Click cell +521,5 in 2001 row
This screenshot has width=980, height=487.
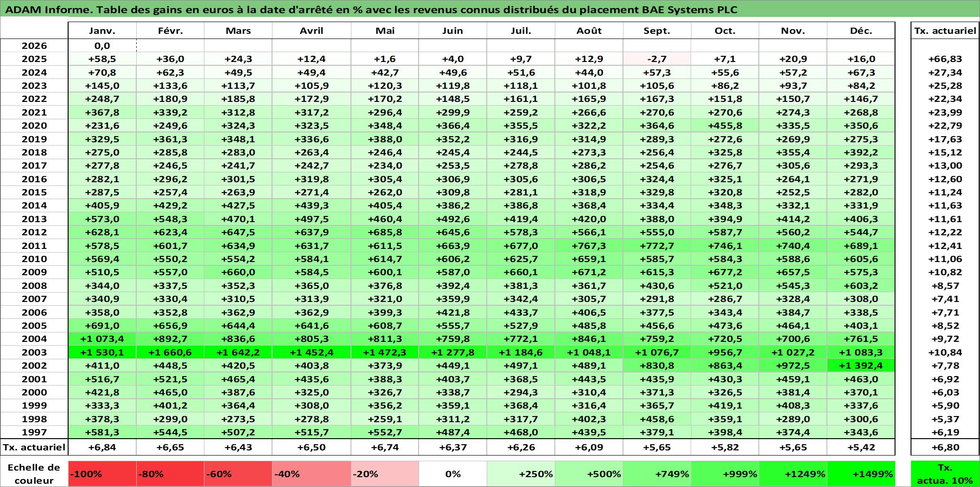(170, 379)
